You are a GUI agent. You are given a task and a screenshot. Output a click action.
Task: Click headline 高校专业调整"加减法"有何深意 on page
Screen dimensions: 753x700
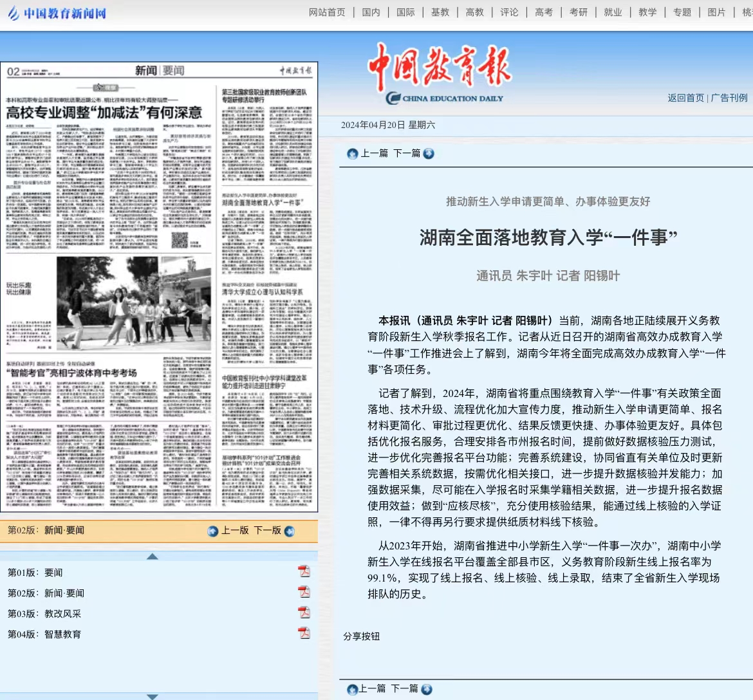tap(104, 113)
